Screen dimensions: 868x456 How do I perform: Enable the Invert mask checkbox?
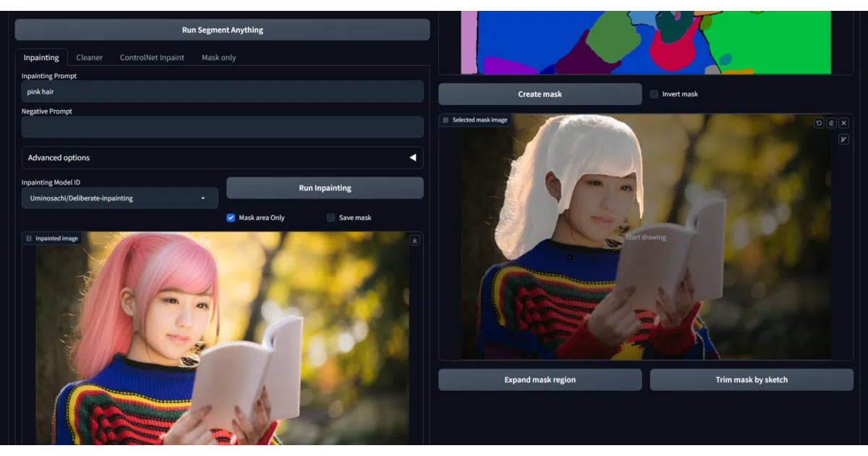point(654,94)
